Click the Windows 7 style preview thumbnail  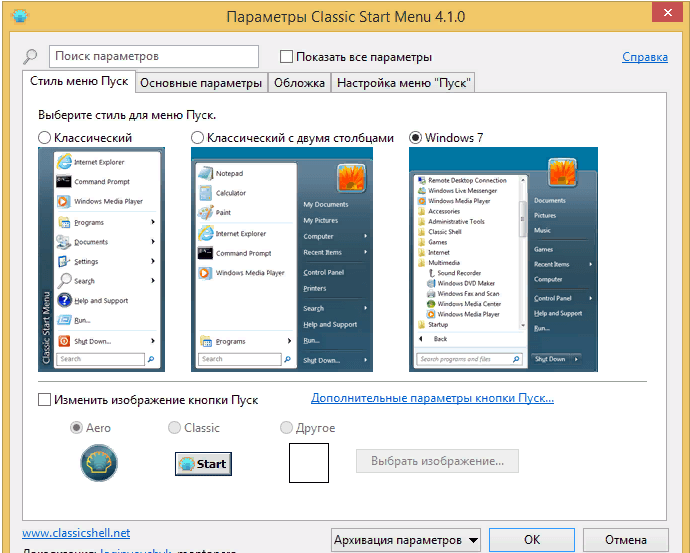click(x=503, y=260)
